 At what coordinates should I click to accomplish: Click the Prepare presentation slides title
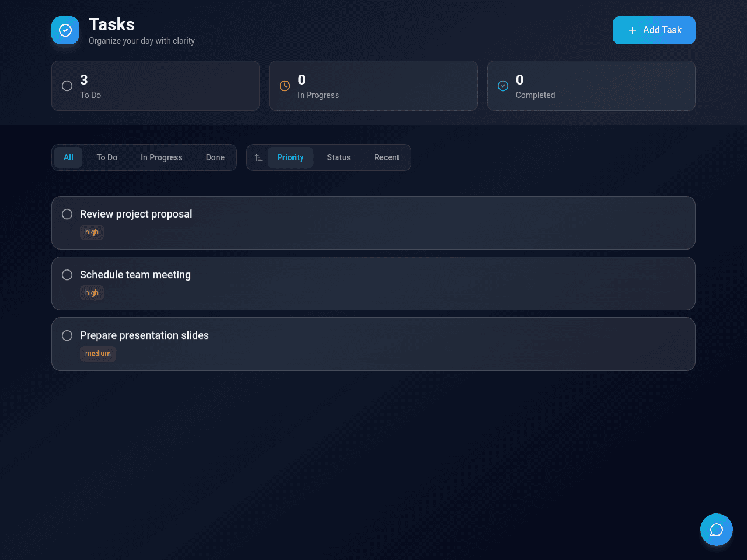[x=144, y=335]
